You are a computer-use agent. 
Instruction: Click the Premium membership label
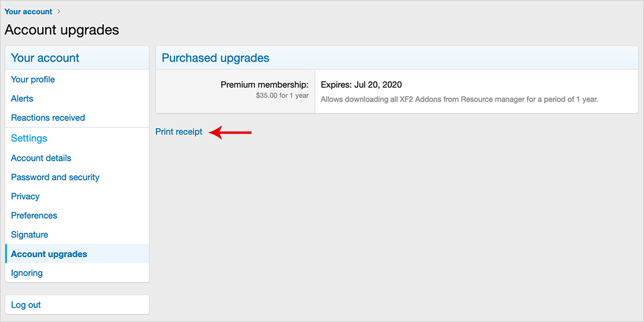[x=264, y=85]
